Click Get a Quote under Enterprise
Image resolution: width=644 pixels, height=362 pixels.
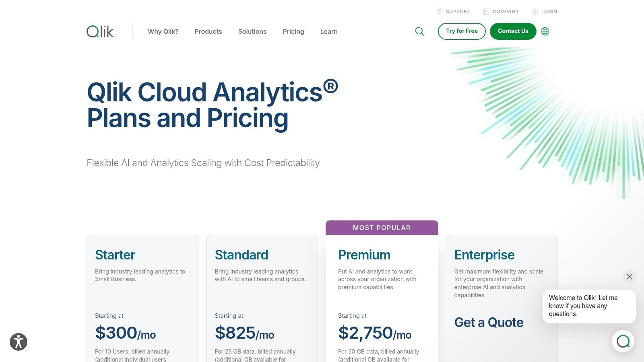coord(489,322)
